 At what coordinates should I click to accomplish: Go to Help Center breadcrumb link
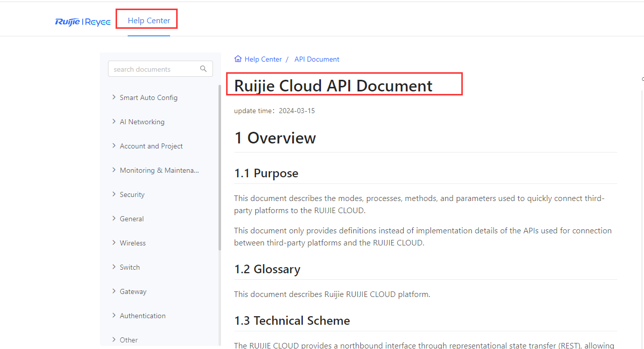pos(263,59)
